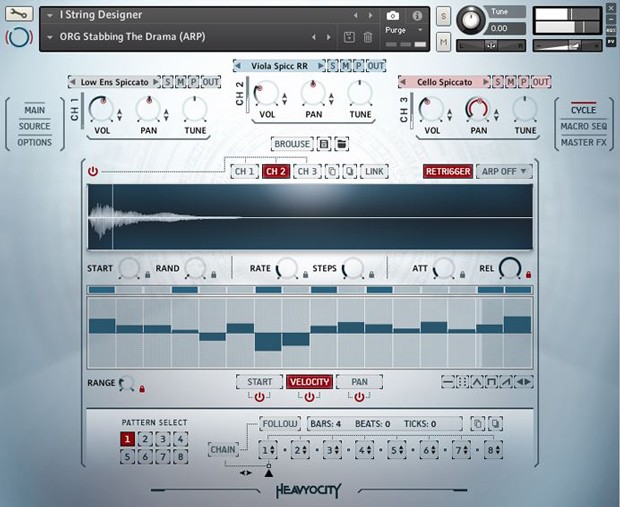620x507 pixels.
Task: Paste the pattern at the far right of the BARS row
Action: (x=495, y=424)
